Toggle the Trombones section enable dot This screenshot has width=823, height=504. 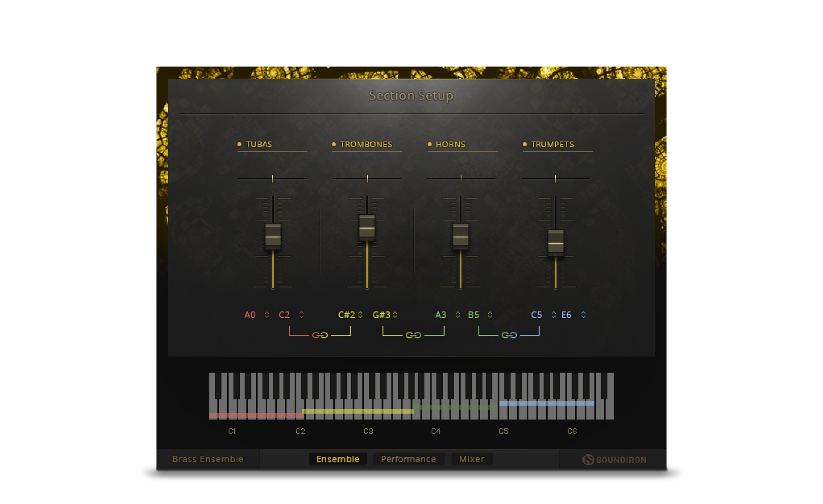coord(334,145)
